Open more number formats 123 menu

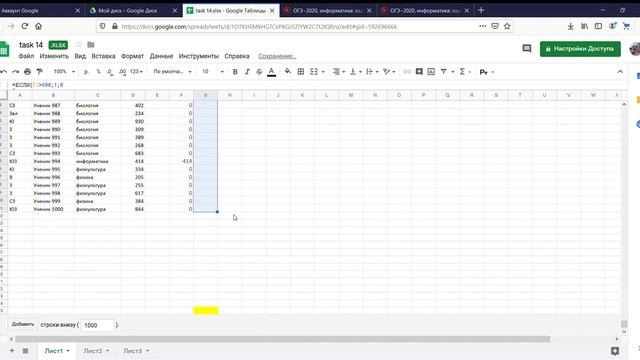(136, 72)
